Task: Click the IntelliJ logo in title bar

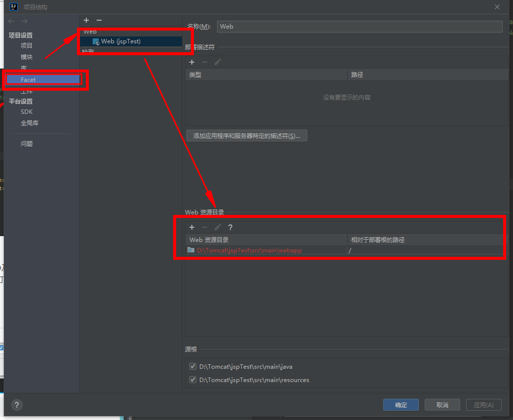Action: pos(14,7)
